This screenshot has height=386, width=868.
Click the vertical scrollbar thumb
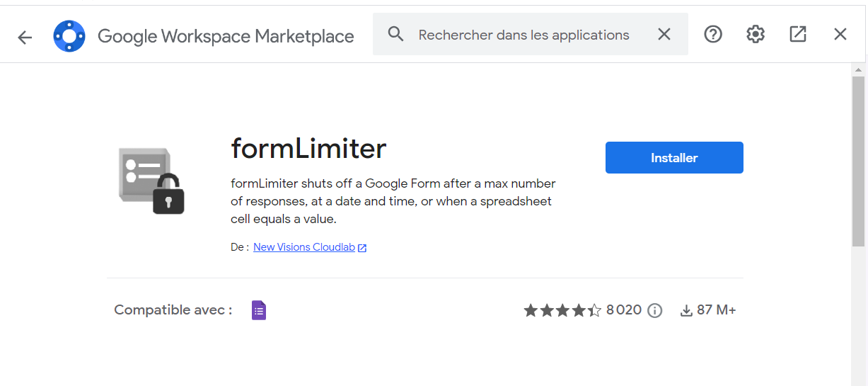(858, 161)
